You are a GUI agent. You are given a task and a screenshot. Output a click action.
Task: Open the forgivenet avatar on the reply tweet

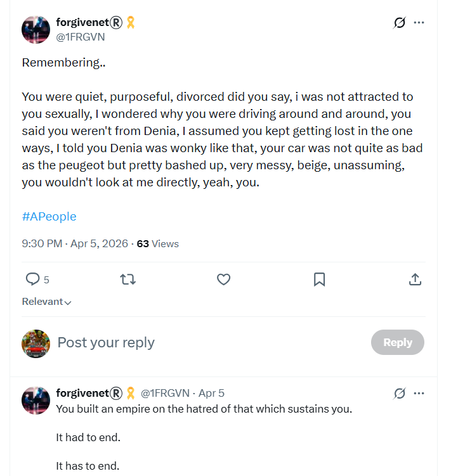(x=36, y=401)
